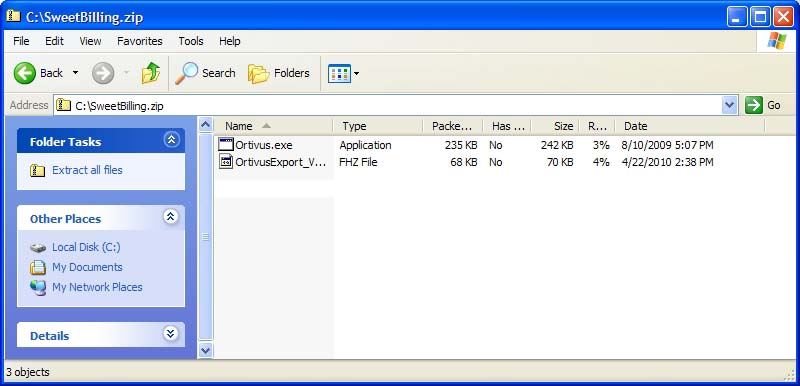Open the Help menu

[230, 41]
